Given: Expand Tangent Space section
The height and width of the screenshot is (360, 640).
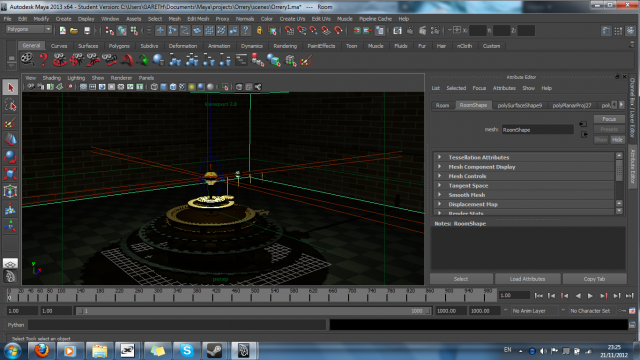Looking at the screenshot, I should click(440, 185).
